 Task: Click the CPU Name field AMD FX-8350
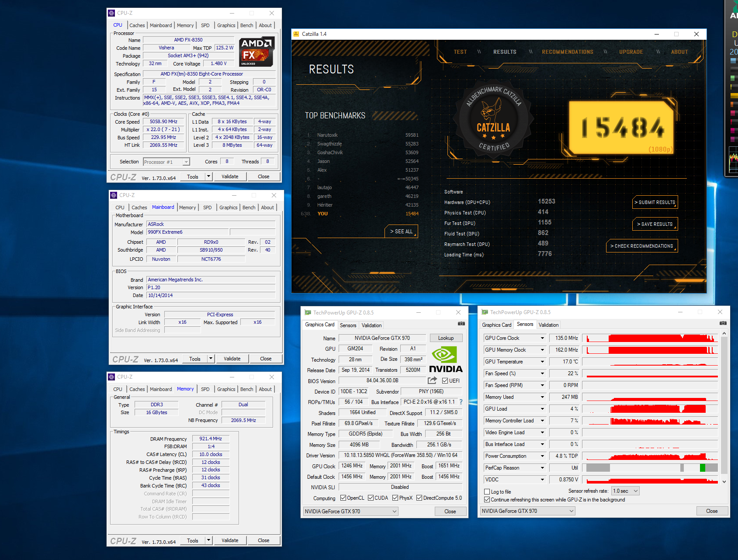[188, 40]
